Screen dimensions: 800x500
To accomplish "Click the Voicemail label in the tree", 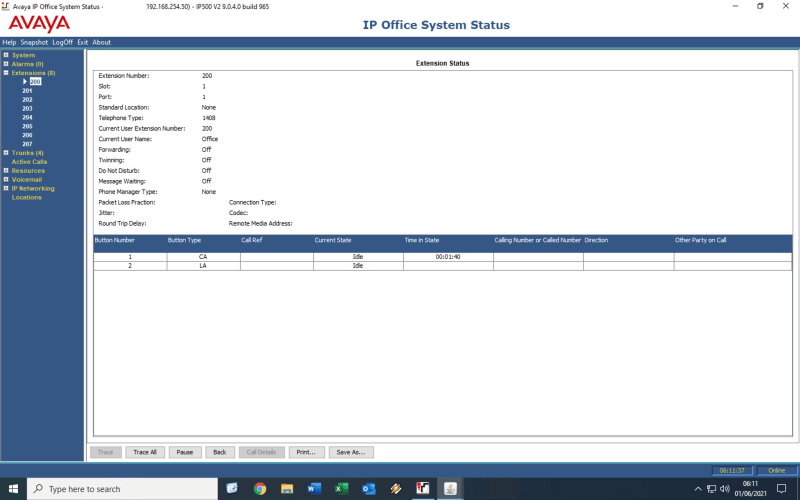I will pos(27,180).
